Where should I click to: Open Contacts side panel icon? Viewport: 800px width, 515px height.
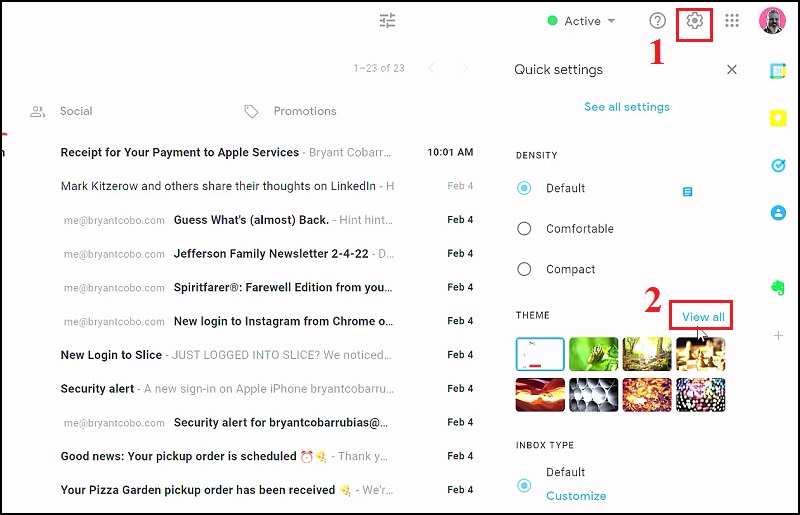pos(778,212)
